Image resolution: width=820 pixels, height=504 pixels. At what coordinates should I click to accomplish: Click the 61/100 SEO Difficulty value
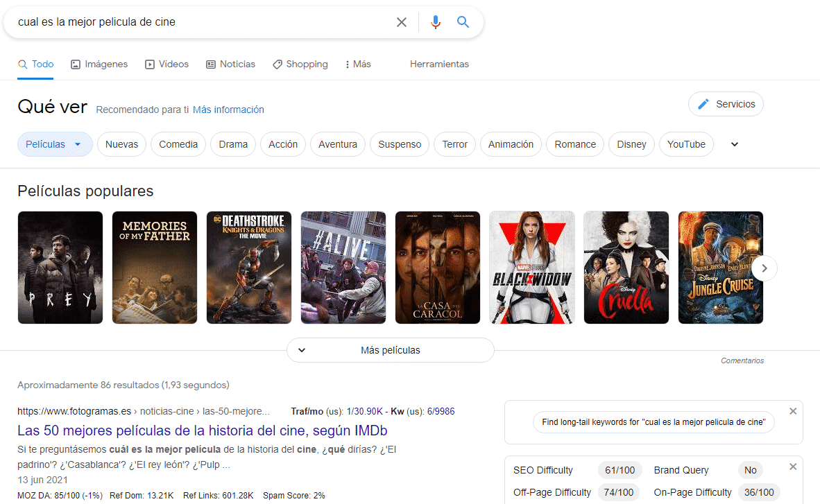(620, 470)
